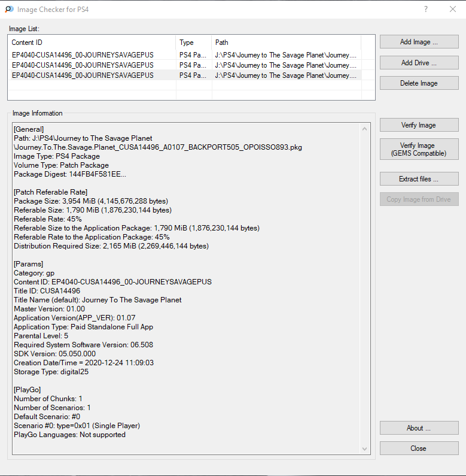Click the Content ID line in Params section

coord(112,282)
